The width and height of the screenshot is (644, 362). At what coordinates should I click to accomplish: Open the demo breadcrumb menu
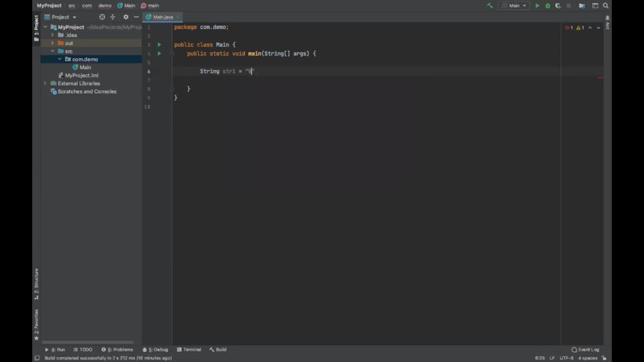104,5
